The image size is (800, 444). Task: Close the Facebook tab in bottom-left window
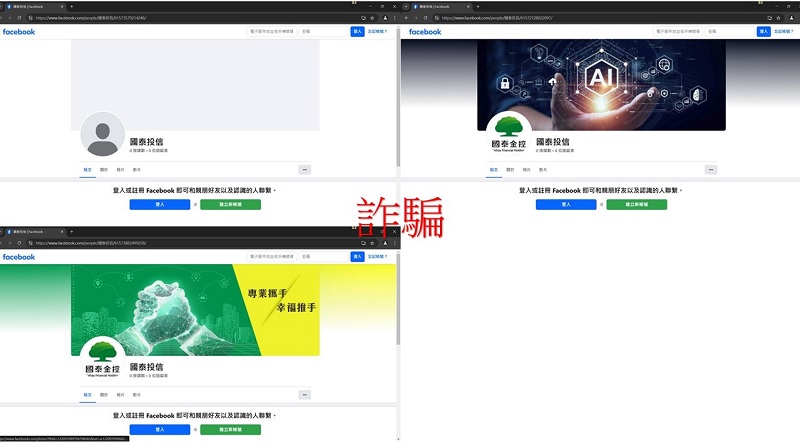coord(62,232)
